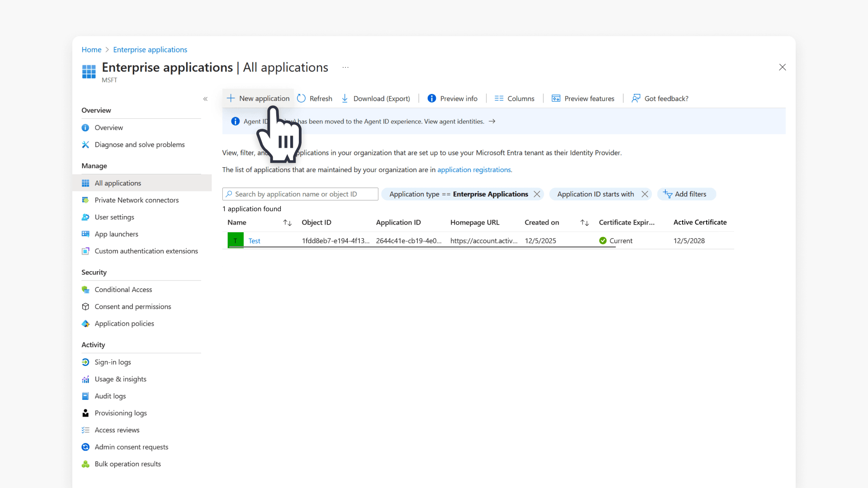Customize table Columns
Screen dimensions: 868x488
[x=514, y=98]
